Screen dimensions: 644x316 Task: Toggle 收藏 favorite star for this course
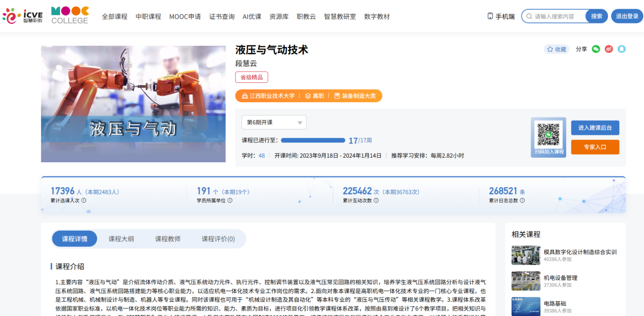(556, 49)
